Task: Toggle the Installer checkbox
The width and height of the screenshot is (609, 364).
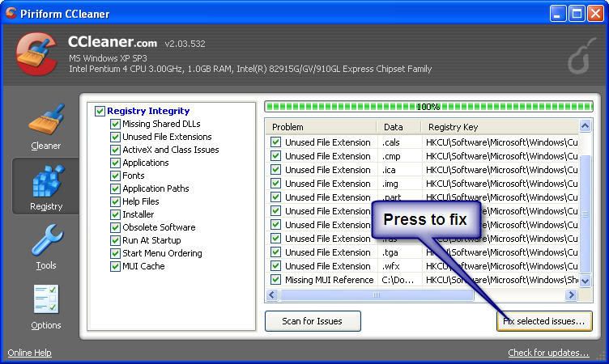Action: click(x=115, y=214)
